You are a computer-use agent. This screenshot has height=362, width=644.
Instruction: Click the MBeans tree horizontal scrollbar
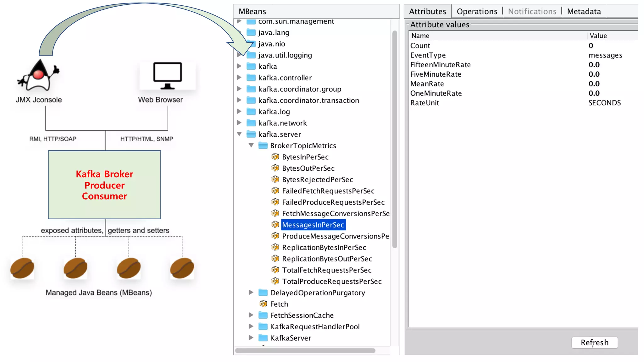[x=305, y=351]
